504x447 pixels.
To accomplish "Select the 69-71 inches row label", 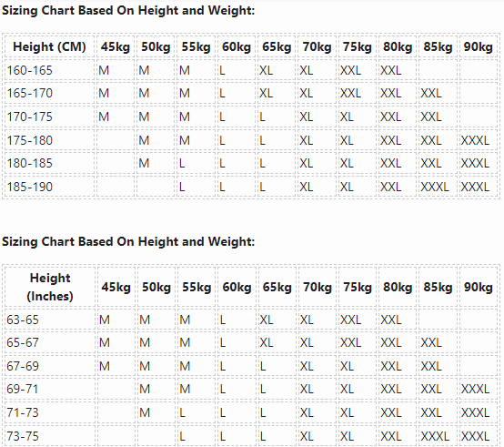I will pos(23,389).
